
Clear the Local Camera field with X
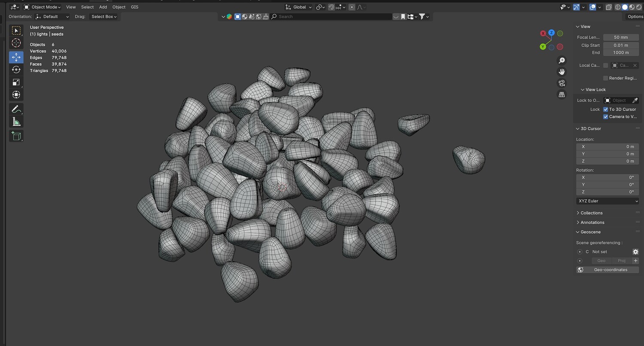pos(635,65)
